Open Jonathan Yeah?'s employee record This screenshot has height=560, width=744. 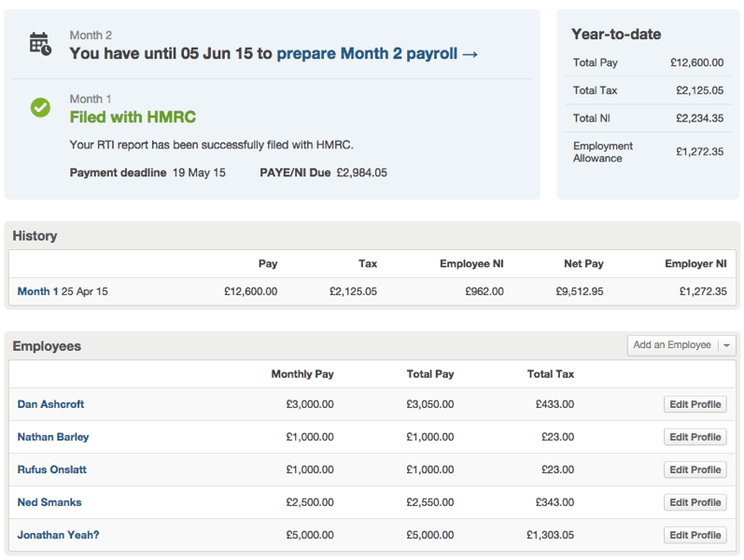[58, 535]
